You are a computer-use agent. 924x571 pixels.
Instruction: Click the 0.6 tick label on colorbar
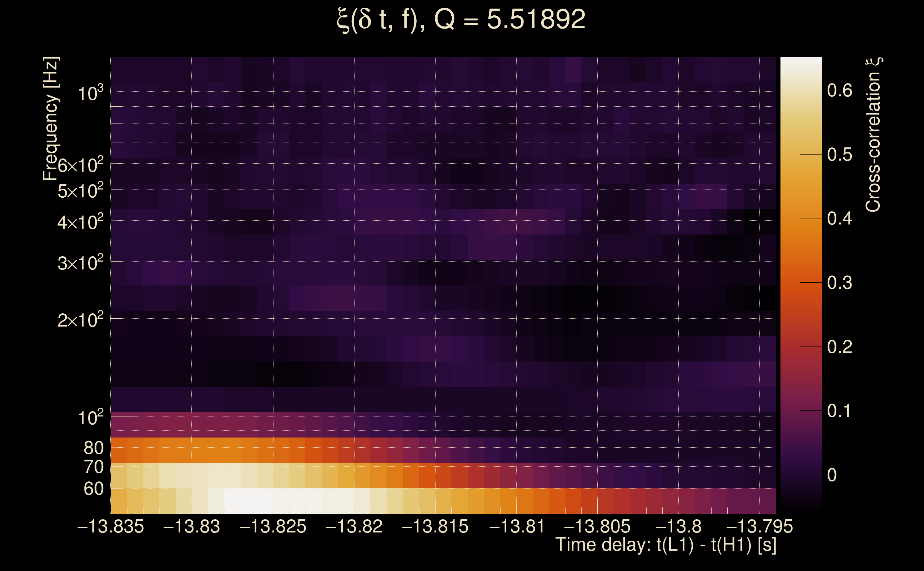click(x=839, y=91)
